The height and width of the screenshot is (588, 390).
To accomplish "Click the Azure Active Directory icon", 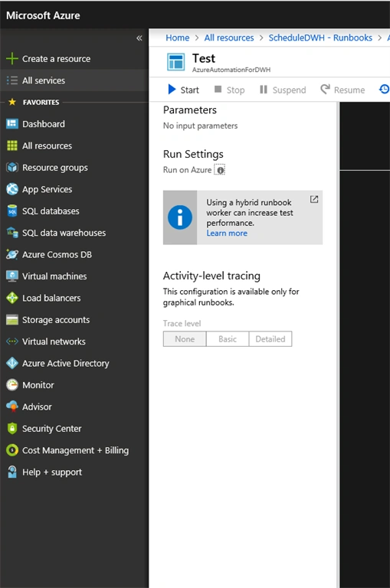I will click(12, 363).
